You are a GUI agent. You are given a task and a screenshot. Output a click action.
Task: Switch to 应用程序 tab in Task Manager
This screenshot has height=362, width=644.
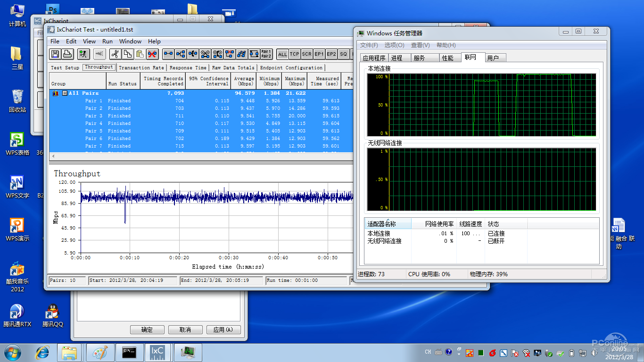[x=374, y=58]
